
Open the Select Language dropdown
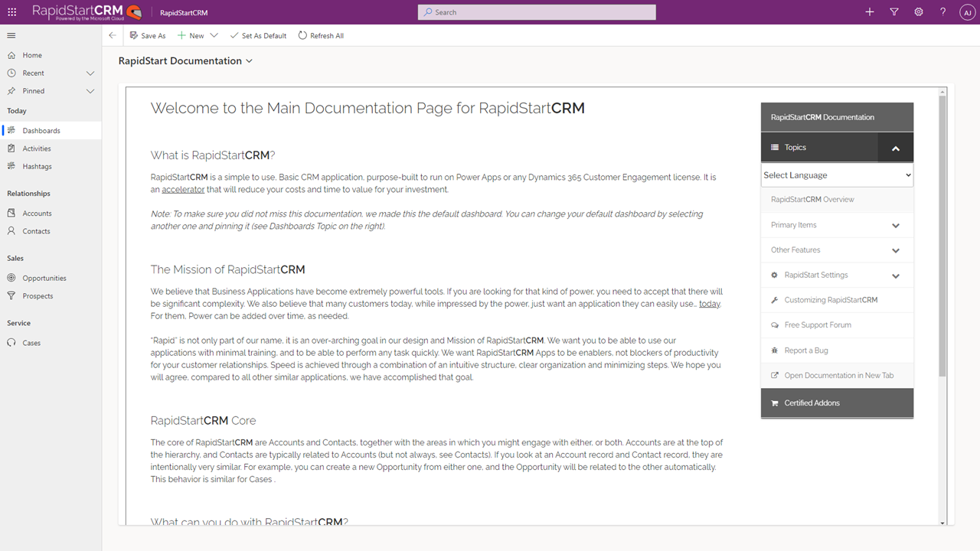837,174
